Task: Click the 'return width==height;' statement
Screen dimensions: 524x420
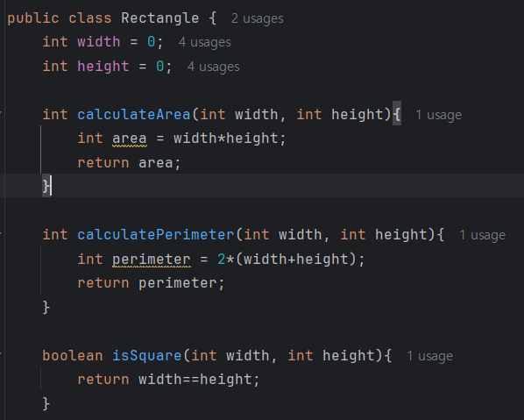Action: 169,380
